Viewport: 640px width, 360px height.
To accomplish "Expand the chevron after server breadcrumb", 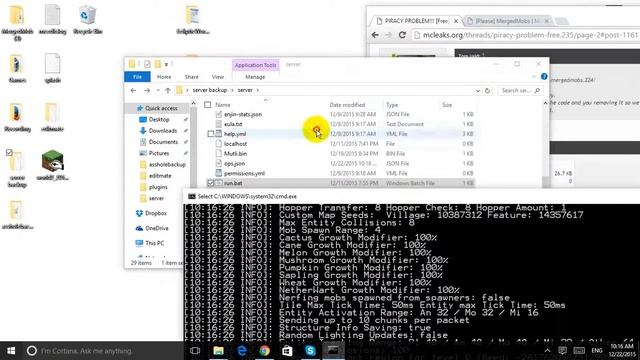I will click(x=258, y=90).
